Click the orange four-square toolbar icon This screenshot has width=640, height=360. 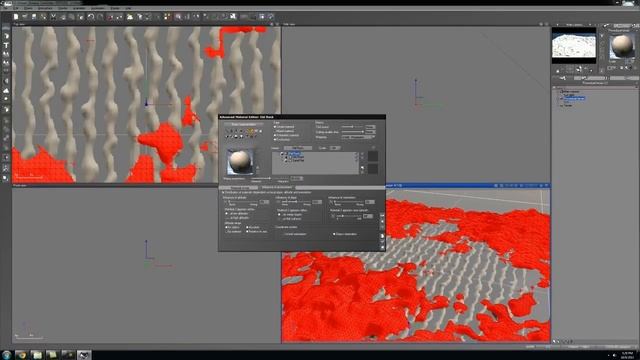(x=167, y=17)
